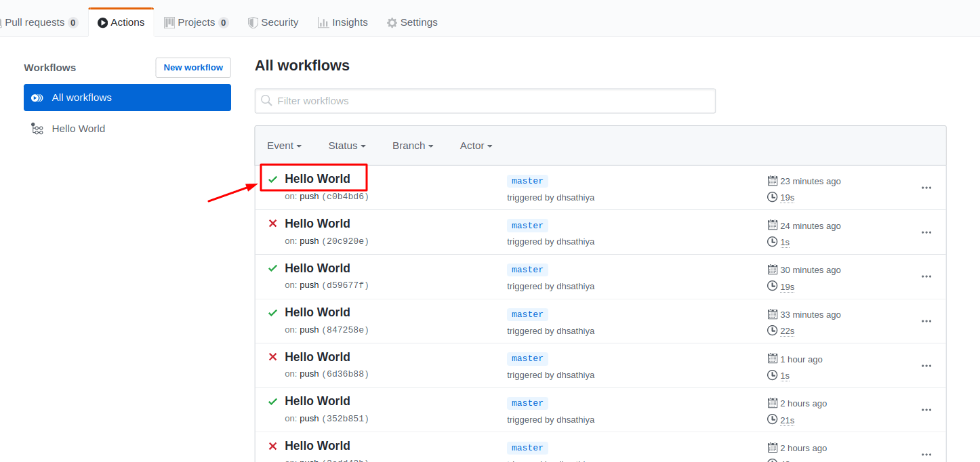The width and height of the screenshot is (980, 462).
Task: Click success checkmark icon of run 352b851
Action: tap(273, 402)
